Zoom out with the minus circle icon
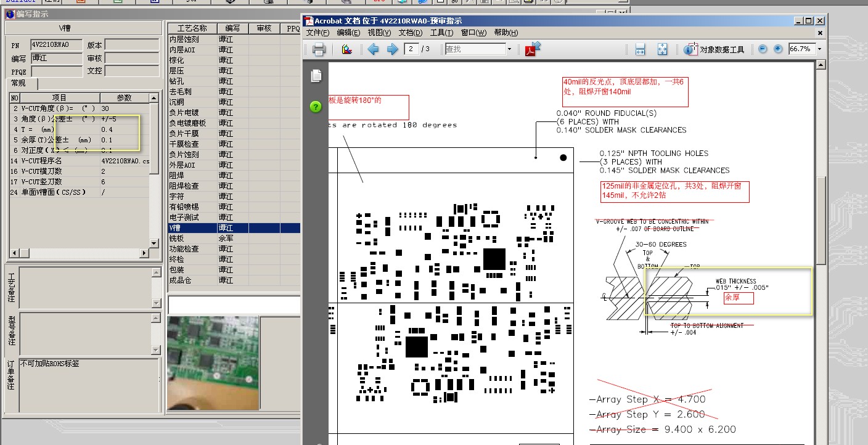The height and width of the screenshot is (445, 868). [763, 49]
